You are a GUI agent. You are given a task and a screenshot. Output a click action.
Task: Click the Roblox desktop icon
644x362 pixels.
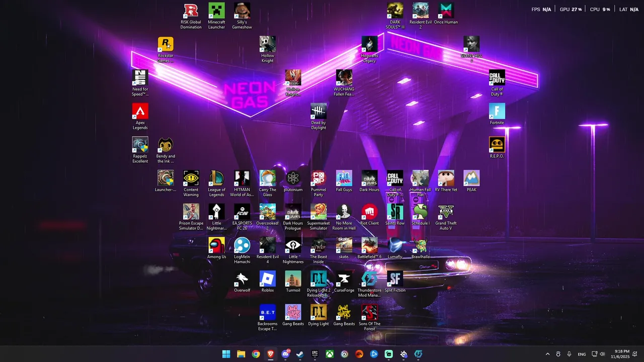coord(268,282)
